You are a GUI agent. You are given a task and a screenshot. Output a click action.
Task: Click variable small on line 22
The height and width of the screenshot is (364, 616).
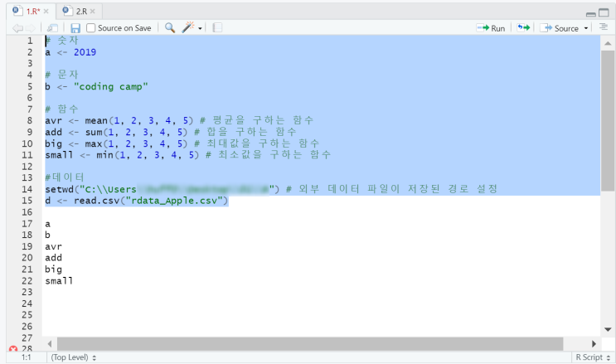click(x=59, y=281)
